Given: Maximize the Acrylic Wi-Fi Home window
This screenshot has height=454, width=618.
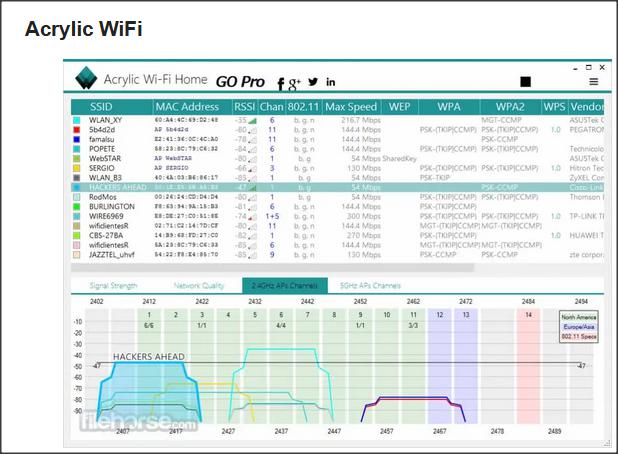Looking at the screenshot, I should 589,67.
